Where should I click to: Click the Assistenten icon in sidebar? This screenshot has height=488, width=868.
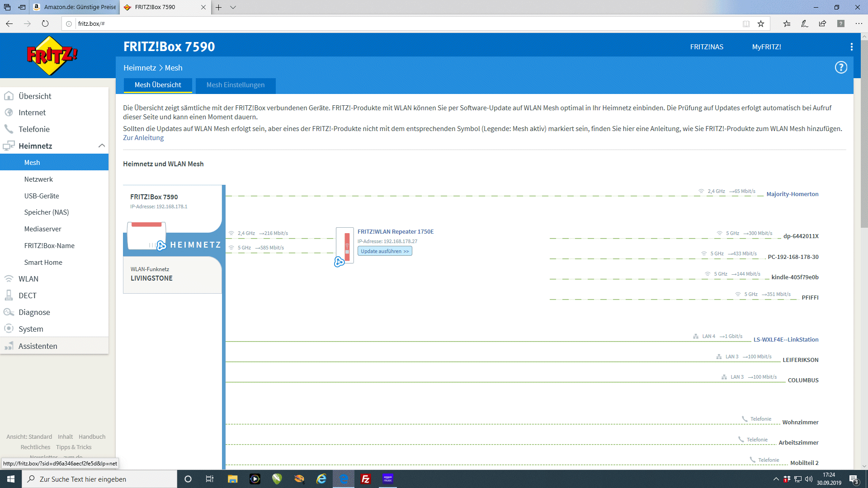(9, 346)
